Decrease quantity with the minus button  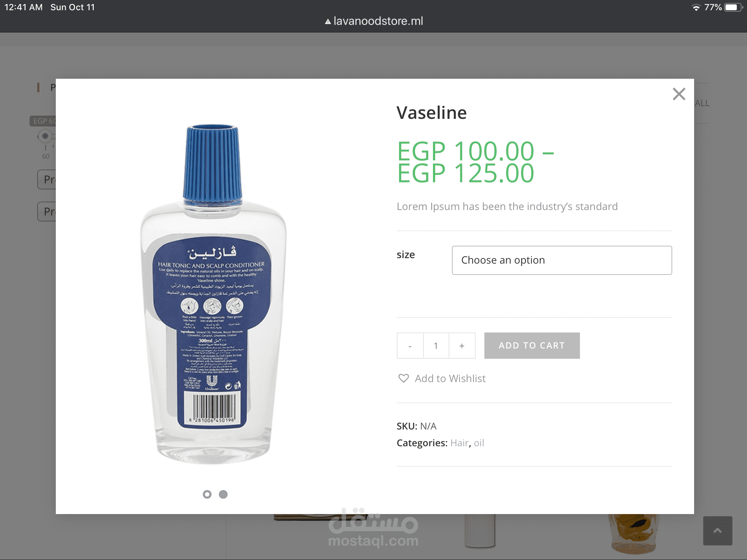coord(410,346)
